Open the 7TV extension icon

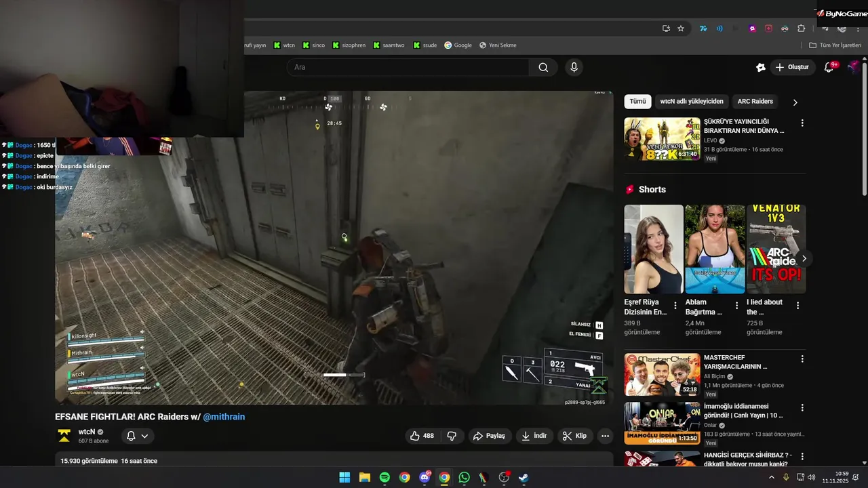(703, 28)
